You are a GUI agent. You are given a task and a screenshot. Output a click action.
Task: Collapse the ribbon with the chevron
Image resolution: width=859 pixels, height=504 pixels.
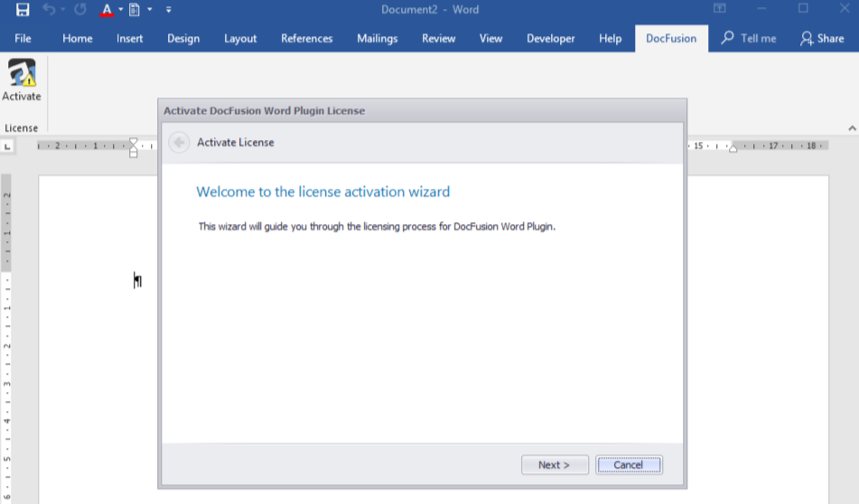(x=852, y=128)
